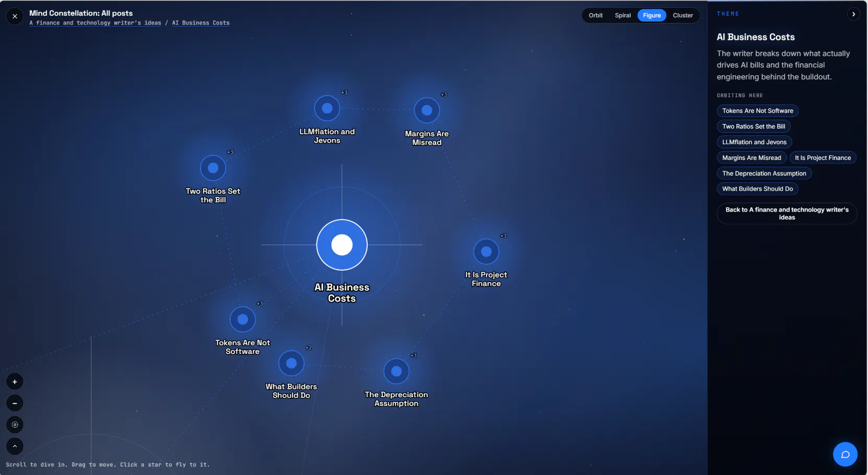Viewport: 868px width, 475px height.
Task: Open The Depreciation Assumption chip
Action: click(x=765, y=173)
